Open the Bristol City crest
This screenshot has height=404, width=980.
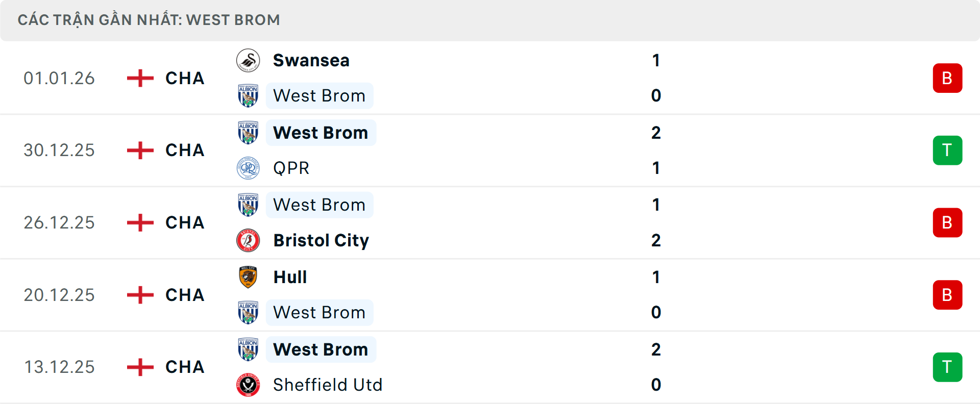[249, 240]
